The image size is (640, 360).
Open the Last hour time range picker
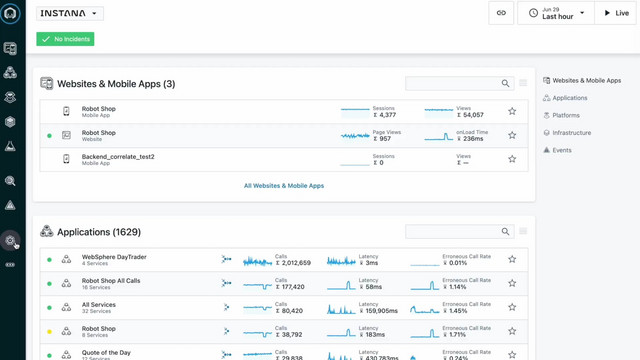(x=556, y=13)
